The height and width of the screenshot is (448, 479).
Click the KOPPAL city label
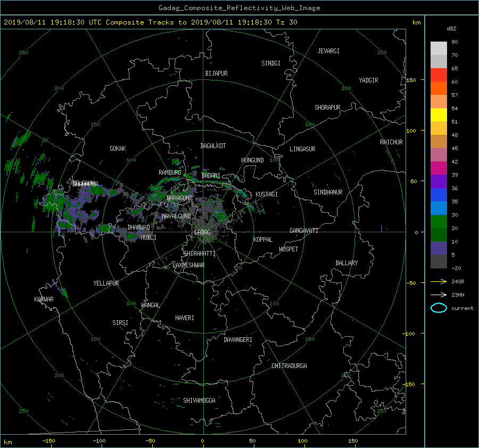click(x=263, y=240)
